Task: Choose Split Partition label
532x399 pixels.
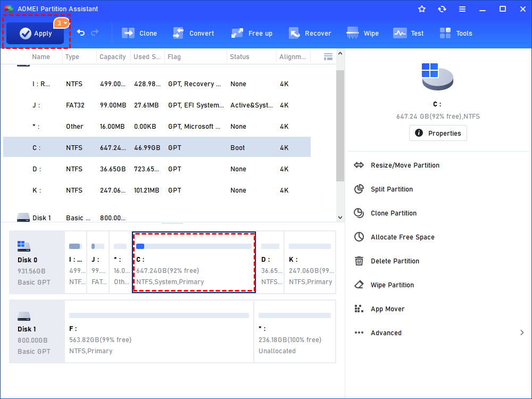Action: tap(392, 189)
